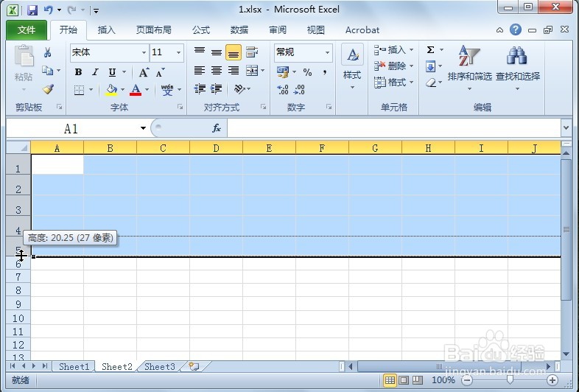Undo the last action
This screenshot has height=392, width=579.
click(48, 10)
